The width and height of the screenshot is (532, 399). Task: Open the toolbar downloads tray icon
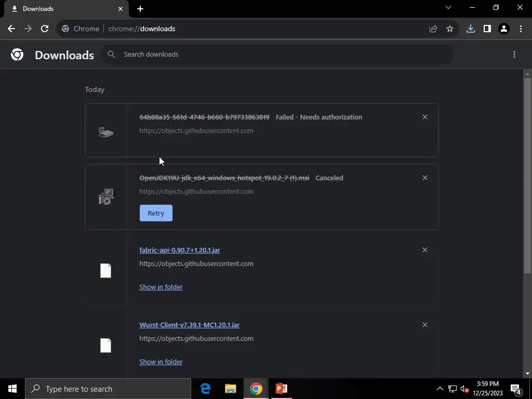coord(471,29)
